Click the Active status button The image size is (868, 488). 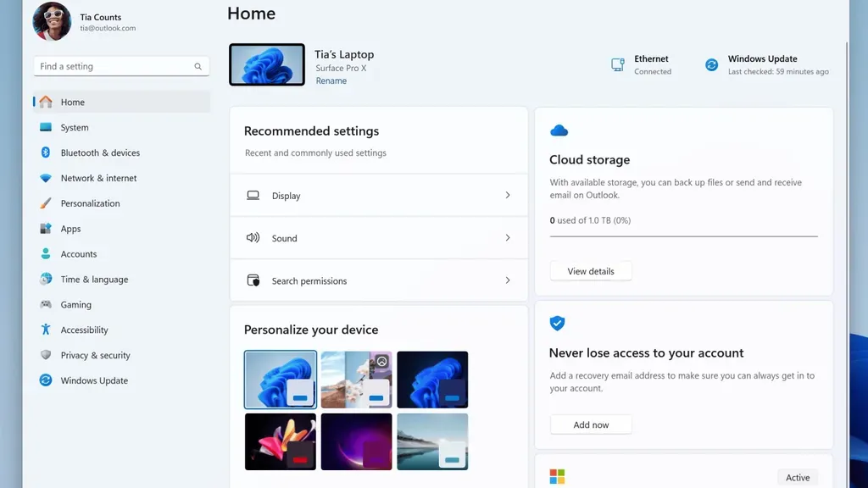[x=798, y=478]
